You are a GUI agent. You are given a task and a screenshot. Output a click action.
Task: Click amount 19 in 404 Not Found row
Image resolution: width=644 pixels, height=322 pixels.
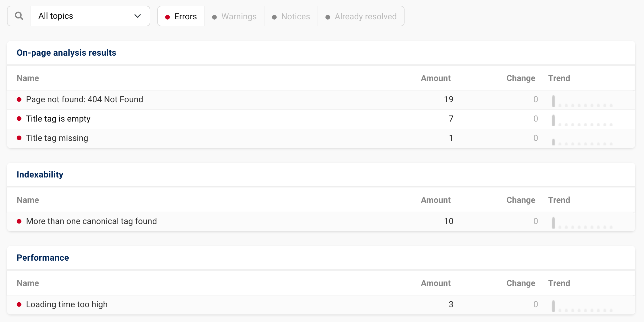pyautogui.click(x=449, y=99)
